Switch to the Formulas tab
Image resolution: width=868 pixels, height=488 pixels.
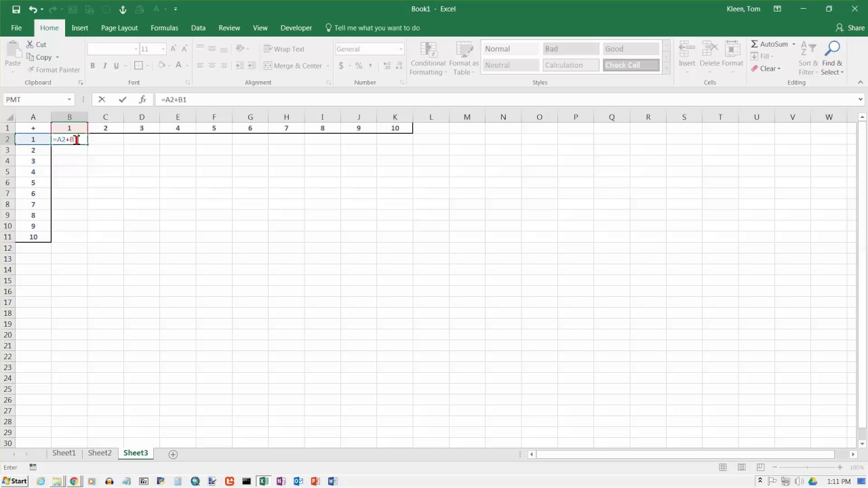164,28
